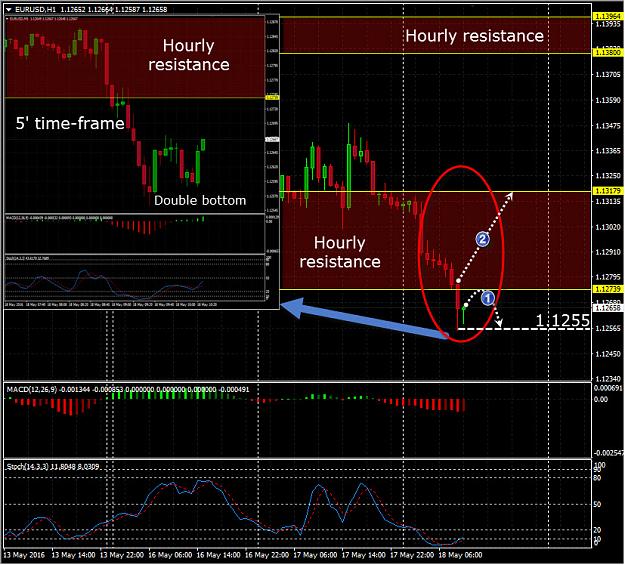Click the MACD(12,26,9) indicator label
This screenshot has width=625, height=565.
[x=32, y=389]
